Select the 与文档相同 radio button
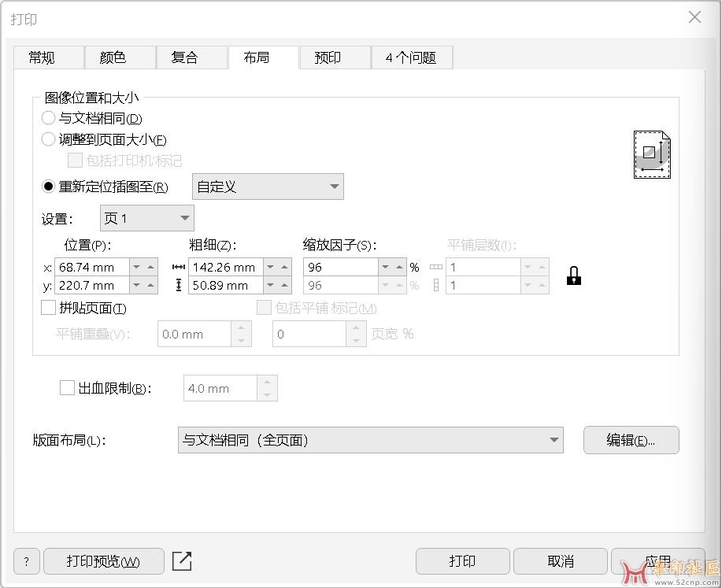This screenshot has width=722, height=588. pos(48,119)
